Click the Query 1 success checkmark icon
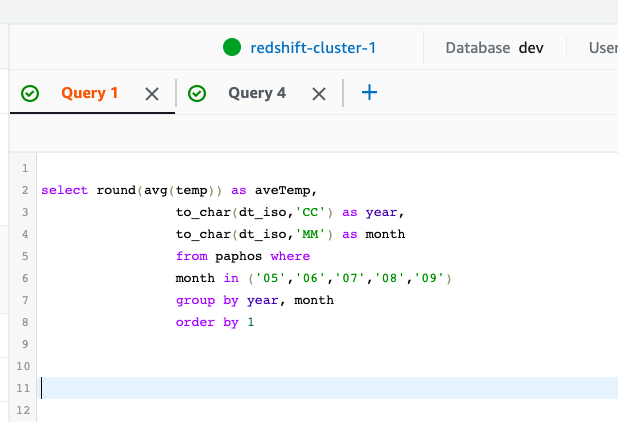The height and width of the screenshot is (422, 618). 31,93
